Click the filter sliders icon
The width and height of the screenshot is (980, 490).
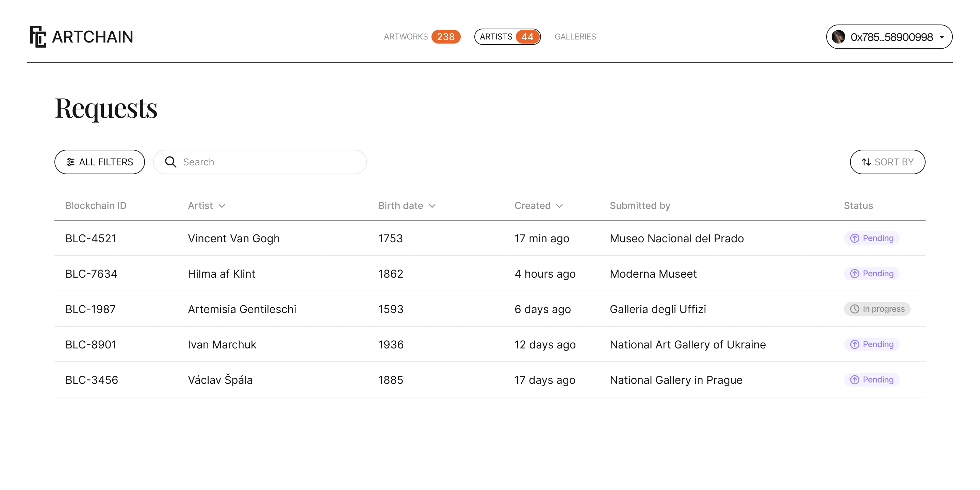click(x=71, y=162)
